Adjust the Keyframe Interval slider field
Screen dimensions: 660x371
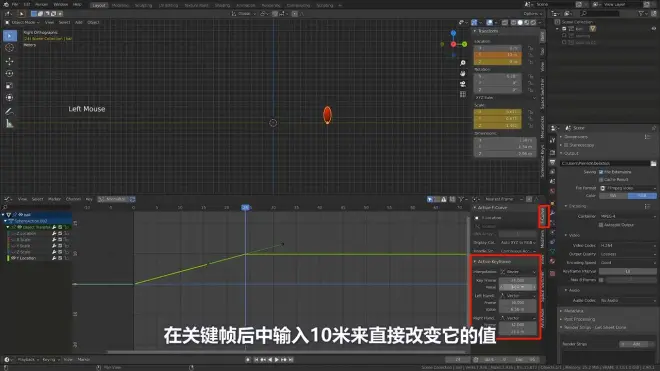click(x=628, y=271)
